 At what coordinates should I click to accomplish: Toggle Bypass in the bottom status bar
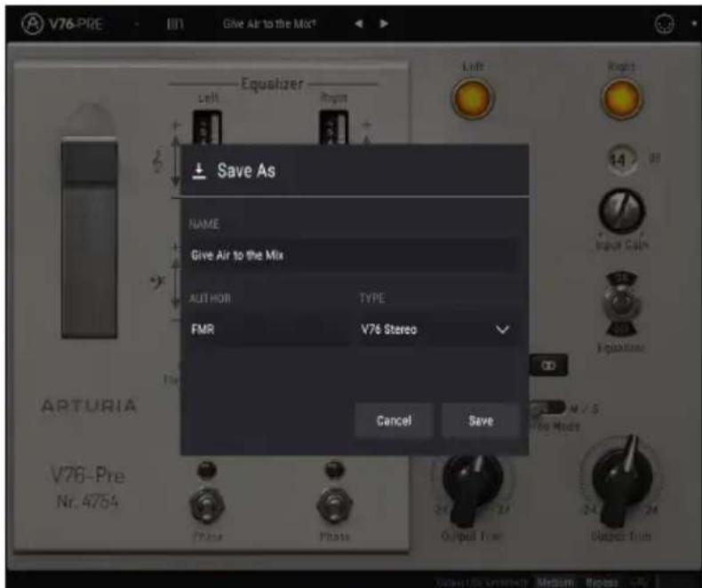coord(602,582)
